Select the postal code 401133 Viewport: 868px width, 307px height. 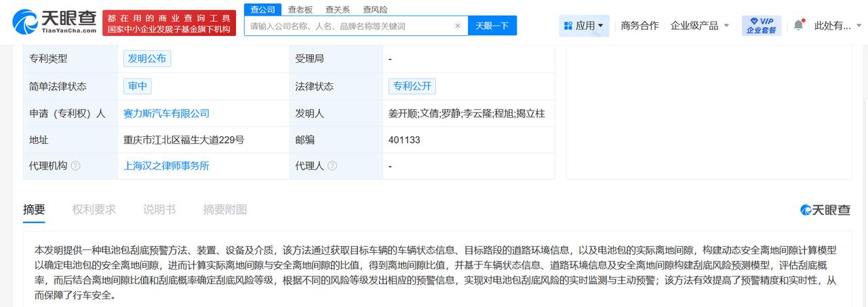(x=405, y=140)
